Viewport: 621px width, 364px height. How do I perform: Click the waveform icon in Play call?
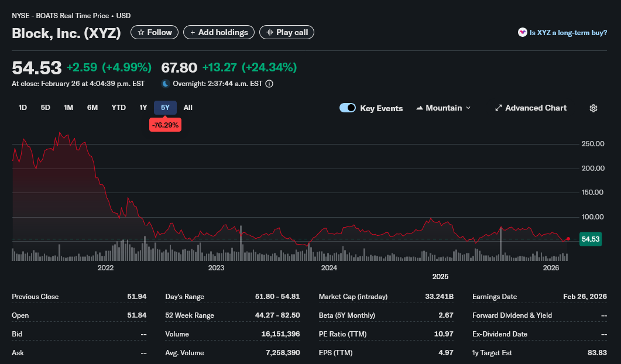click(x=270, y=32)
